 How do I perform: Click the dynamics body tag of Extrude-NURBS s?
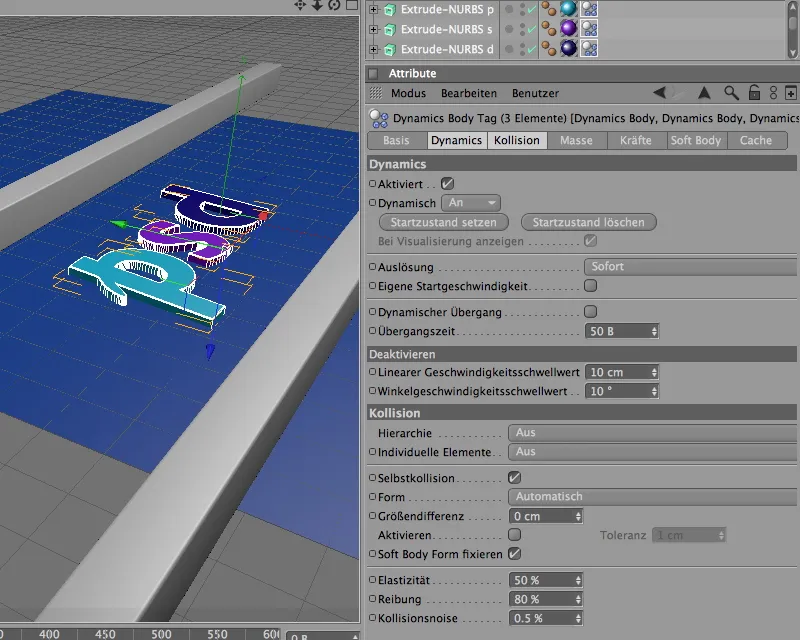click(x=590, y=29)
